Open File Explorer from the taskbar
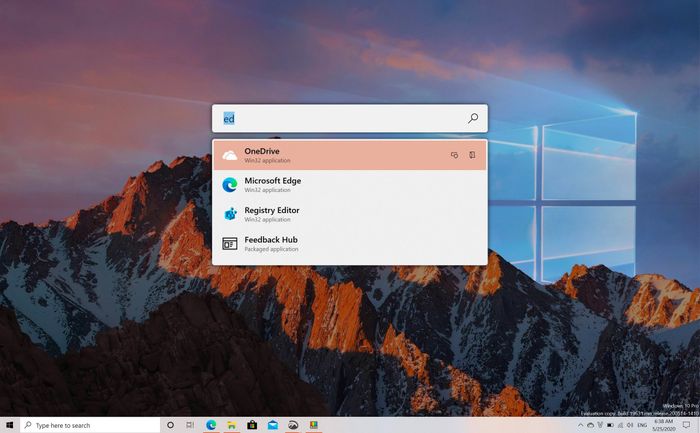The image size is (700, 433). pos(232,425)
